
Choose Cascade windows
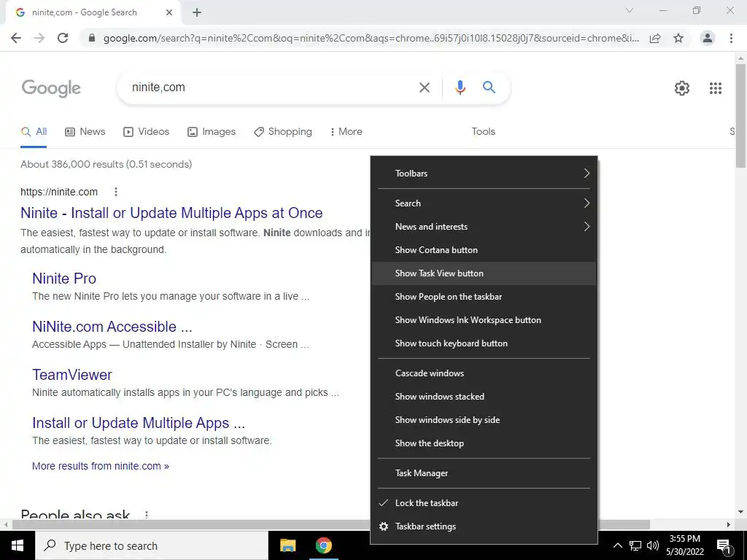tap(484, 373)
